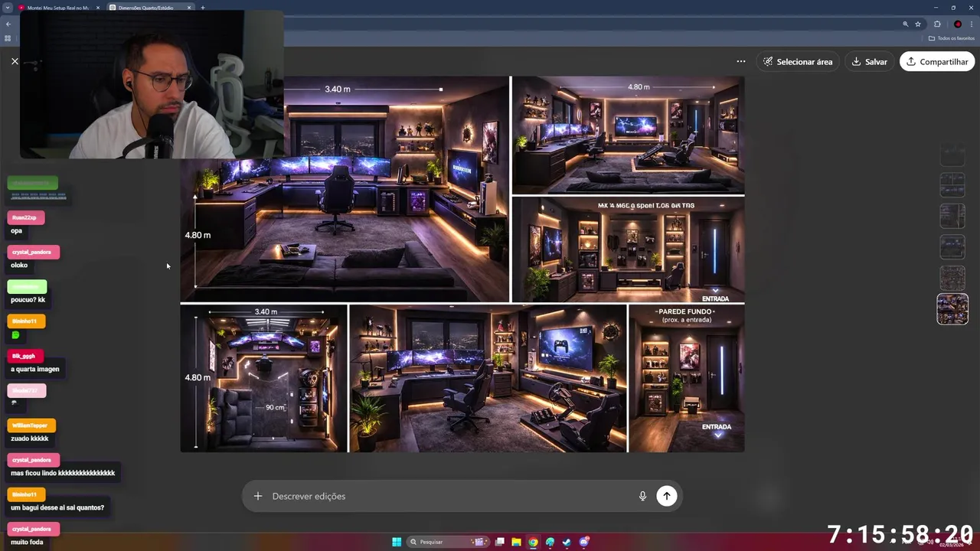Click the Salvar download button
The image size is (980, 551).
click(869, 61)
